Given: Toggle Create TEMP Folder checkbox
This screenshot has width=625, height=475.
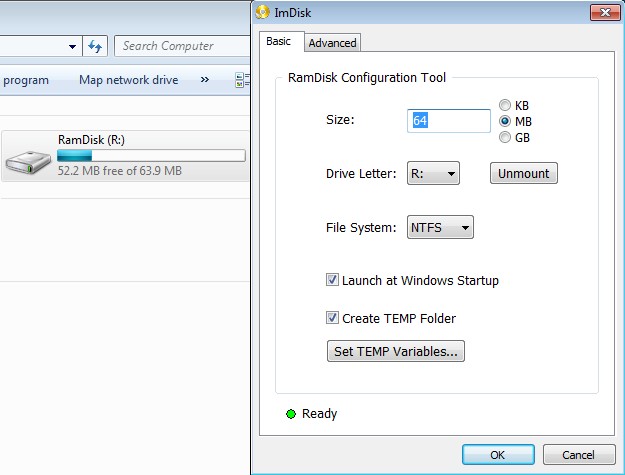Looking at the screenshot, I should 332,318.
